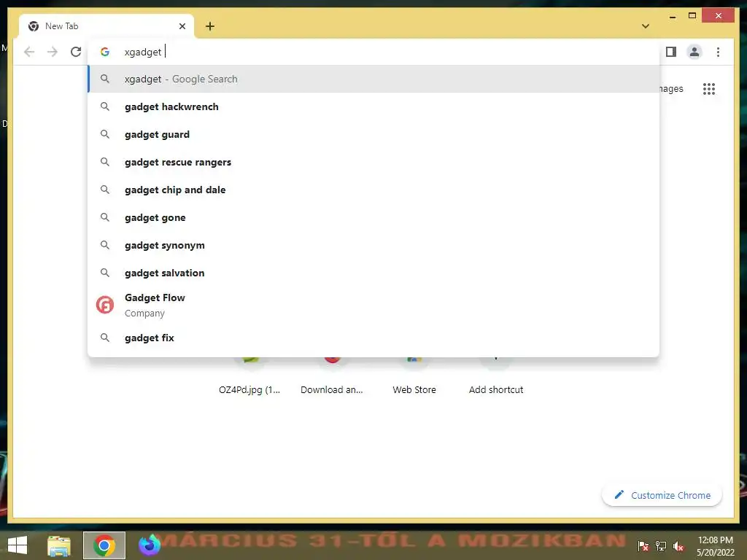Click the network tray icon

point(661,546)
